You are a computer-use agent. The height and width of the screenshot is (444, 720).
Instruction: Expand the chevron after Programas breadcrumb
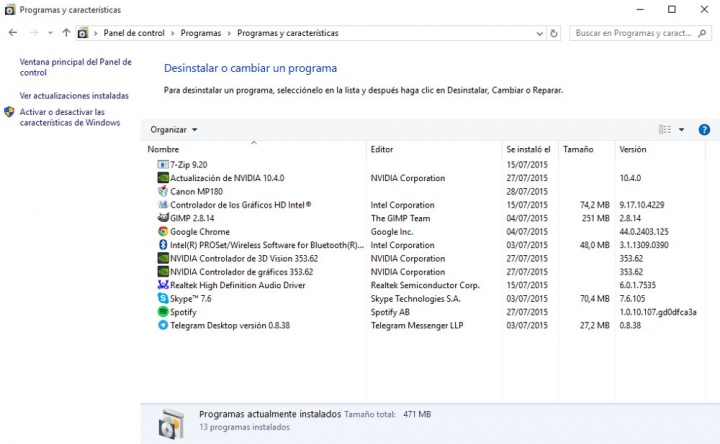(x=229, y=34)
